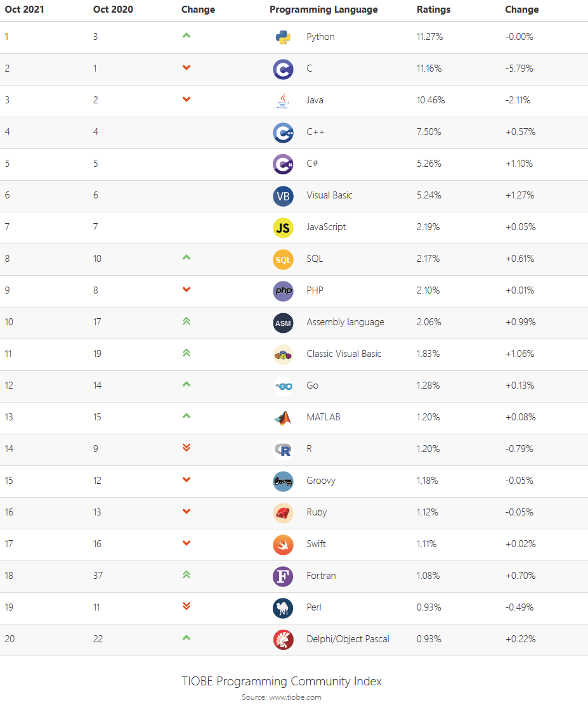
Task: Click the Java coffee cup icon
Action: coord(283,100)
